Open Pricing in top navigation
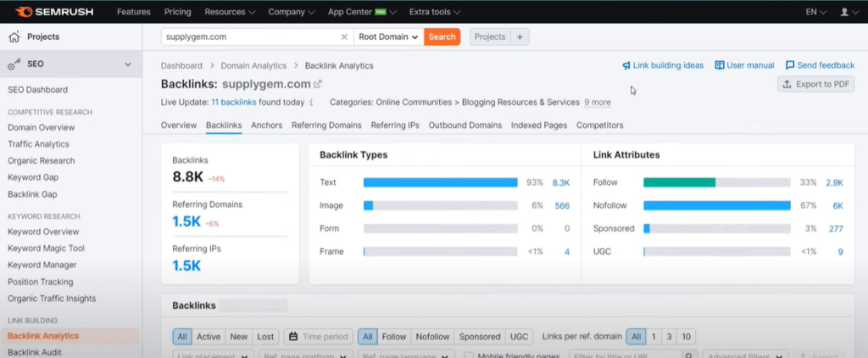868x358 pixels. (x=178, y=12)
